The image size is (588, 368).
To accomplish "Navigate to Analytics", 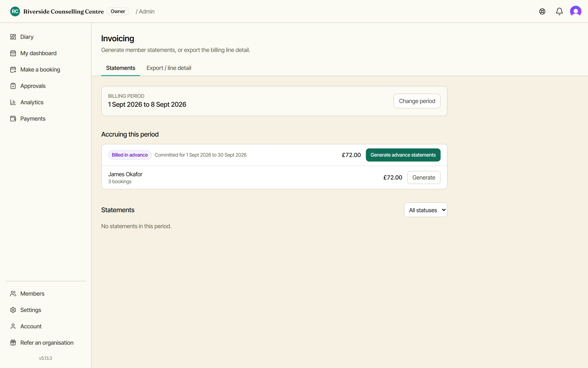I will [46, 102].
